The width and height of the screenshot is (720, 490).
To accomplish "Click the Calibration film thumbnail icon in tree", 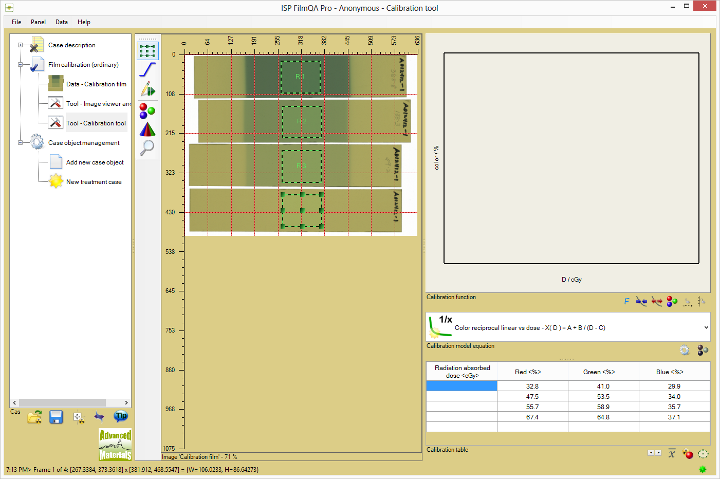I will click(x=56, y=84).
